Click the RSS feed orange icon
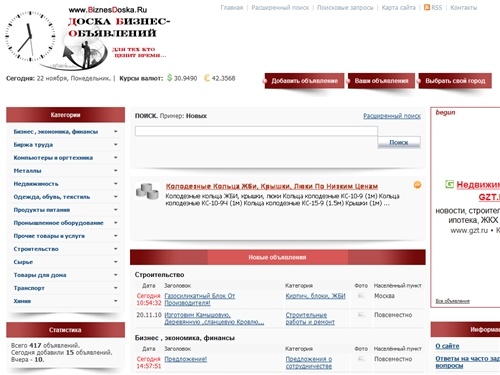The image size is (500, 375). [427, 7]
